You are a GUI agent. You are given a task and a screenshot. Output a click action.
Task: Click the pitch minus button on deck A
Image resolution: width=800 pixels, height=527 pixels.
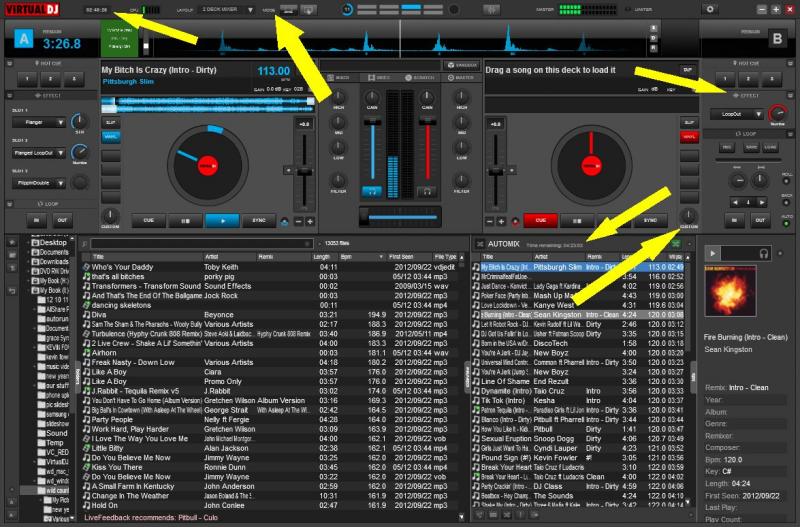click(x=299, y=221)
